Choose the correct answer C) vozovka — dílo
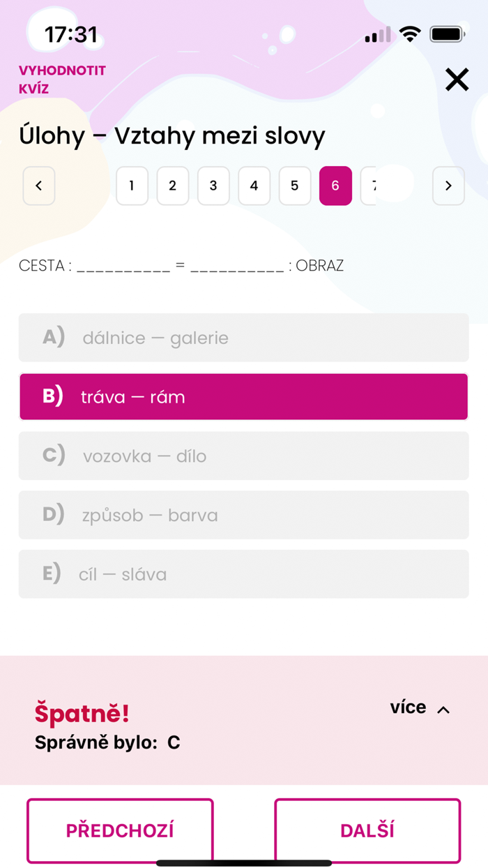This screenshot has height=868, width=488. [x=243, y=456]
